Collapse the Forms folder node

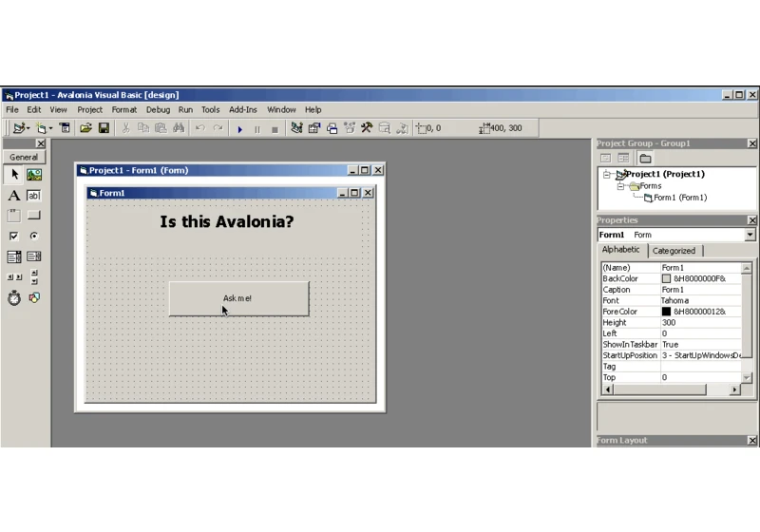(620, 186)
